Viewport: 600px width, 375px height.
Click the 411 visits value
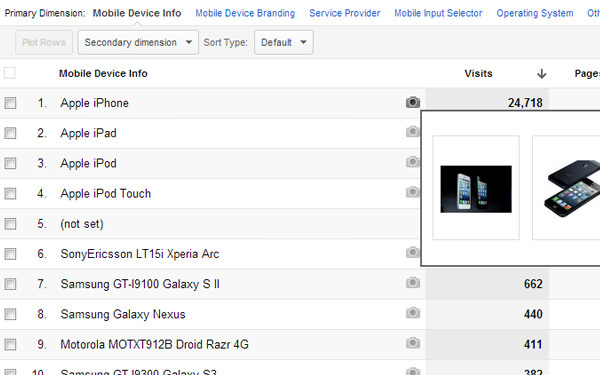point(533,344)
